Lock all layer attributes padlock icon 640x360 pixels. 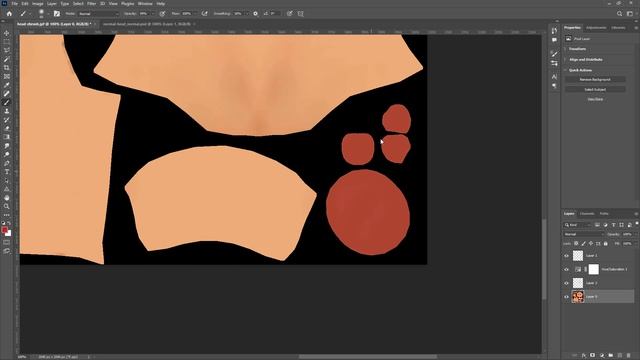pos(606,244)
